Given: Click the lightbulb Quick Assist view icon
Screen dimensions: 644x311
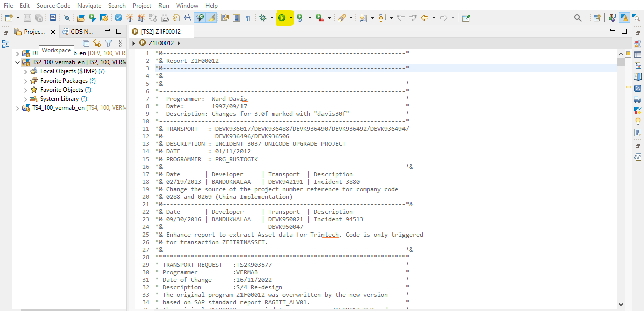Looking at the screenshot, I should click(638, 121).
